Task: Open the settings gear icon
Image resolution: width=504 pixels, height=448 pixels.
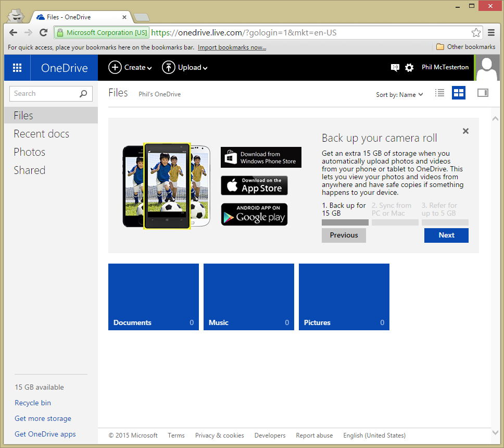Action: pos(409,68)
